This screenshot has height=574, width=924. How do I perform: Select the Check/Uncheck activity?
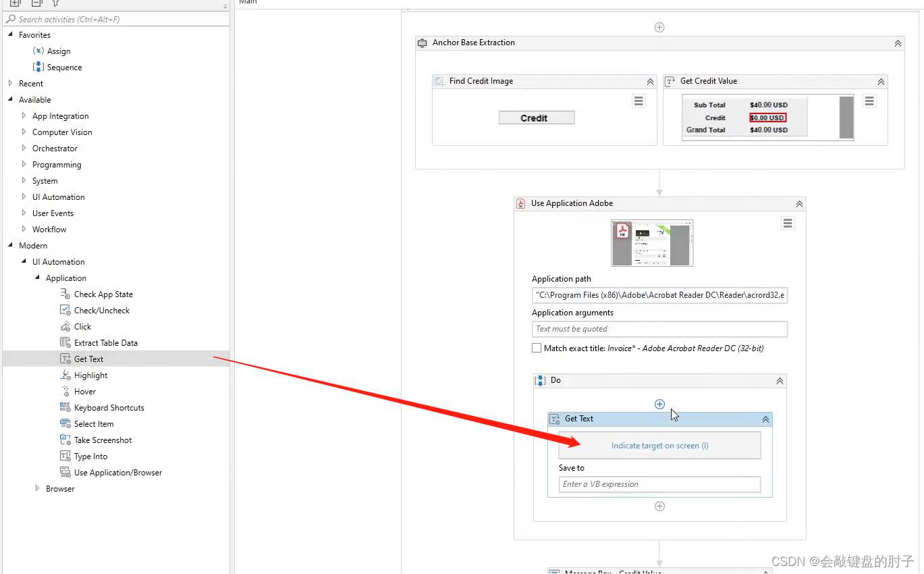[102, 311]
